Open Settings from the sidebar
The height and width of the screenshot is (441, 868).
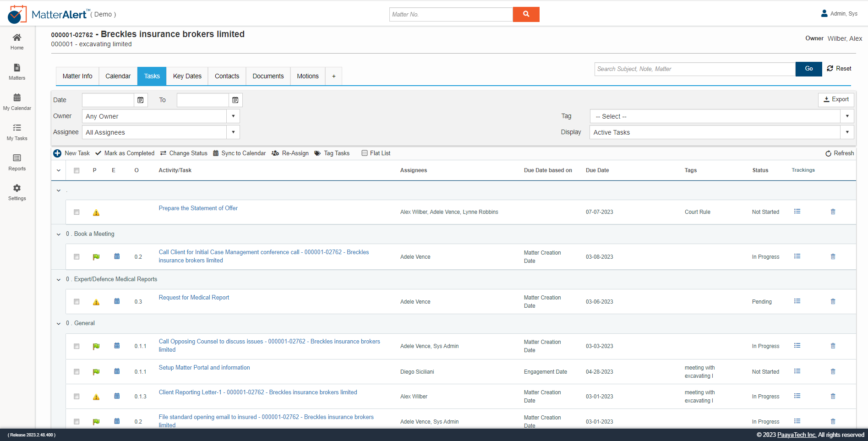[x=17, y=192]
